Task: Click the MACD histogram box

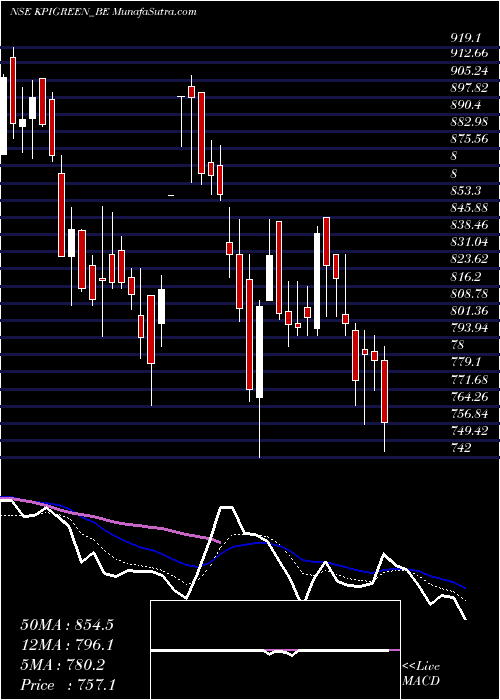Action: 275,650
